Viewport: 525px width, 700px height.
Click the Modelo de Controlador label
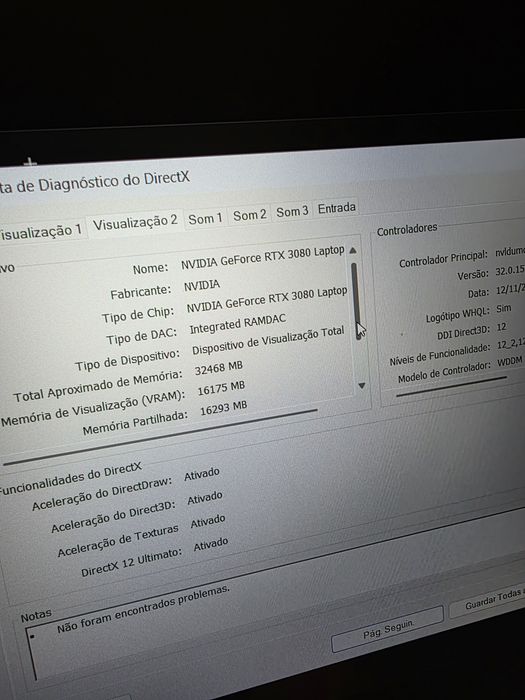tap(444, 372)
